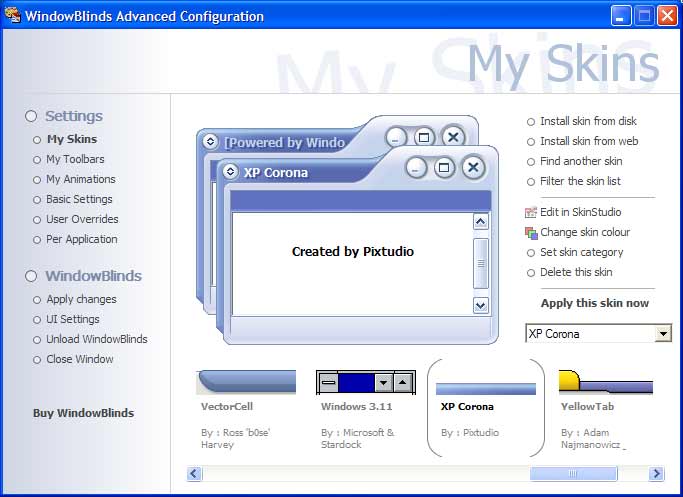
Task: Click the close X of XP Corona preview
Action: 473,167
